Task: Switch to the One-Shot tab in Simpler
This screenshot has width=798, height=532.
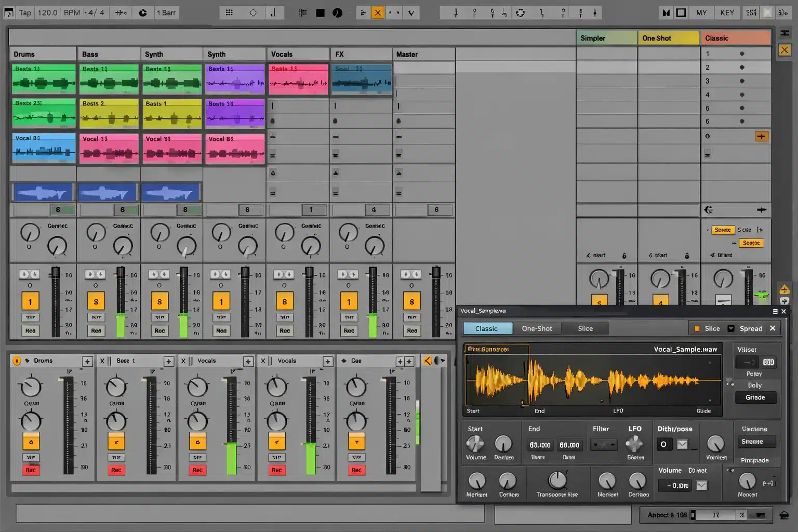Action: pos(537,328)
